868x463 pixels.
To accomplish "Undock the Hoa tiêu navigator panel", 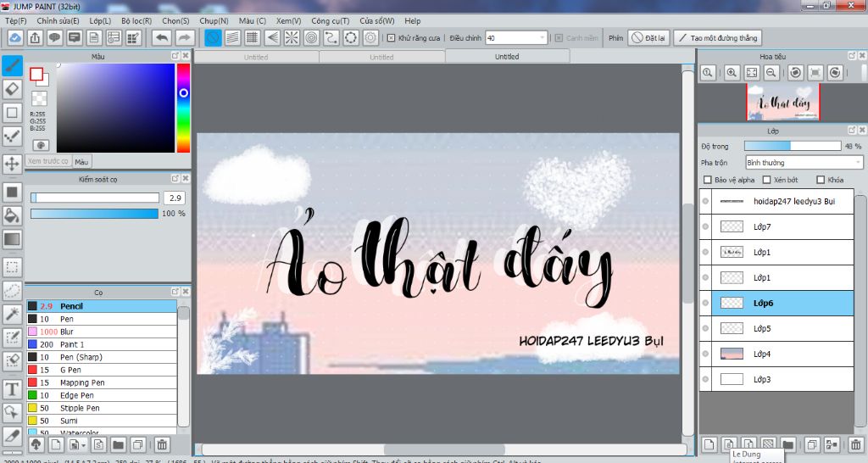I will (x=852, y=56).
